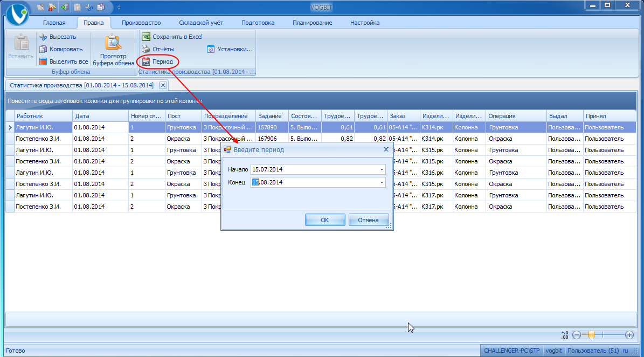
Task: Open quick access toolbar customize arrow
Action: point(119,8)
